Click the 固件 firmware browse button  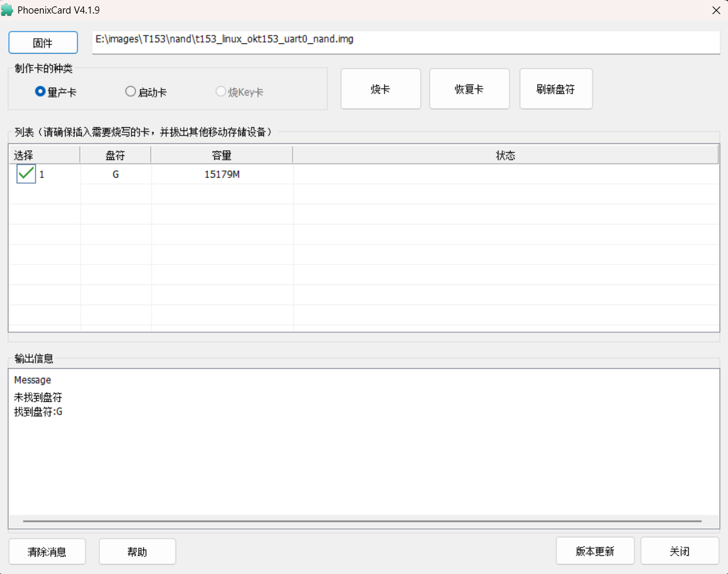tap(43, 43)
